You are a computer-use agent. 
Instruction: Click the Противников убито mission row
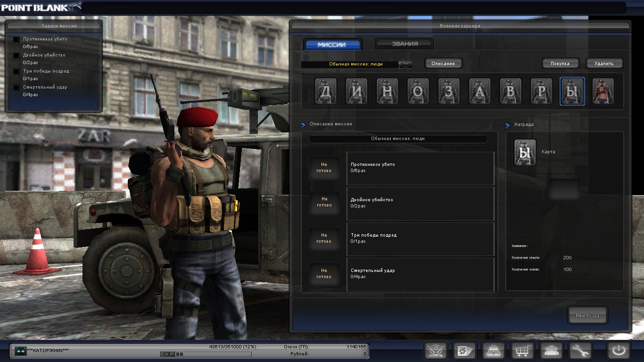coord(421,168)
